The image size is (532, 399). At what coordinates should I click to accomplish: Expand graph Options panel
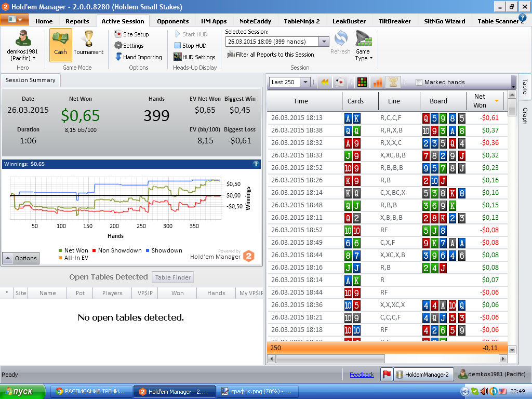click(21, 258)
